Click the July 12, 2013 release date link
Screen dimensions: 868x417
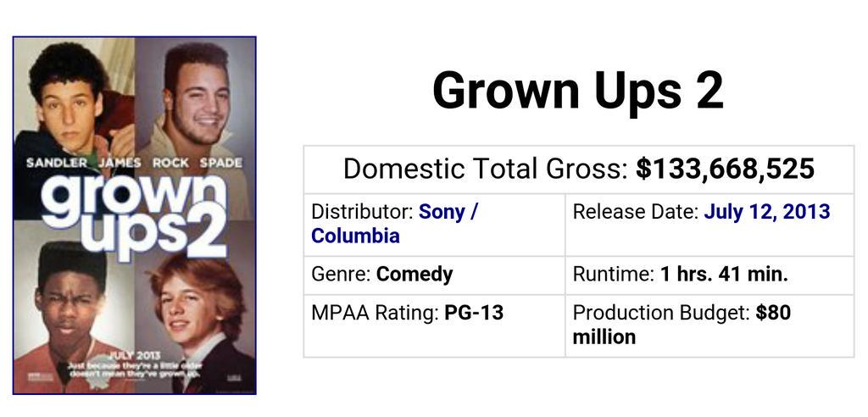(766, 212)
